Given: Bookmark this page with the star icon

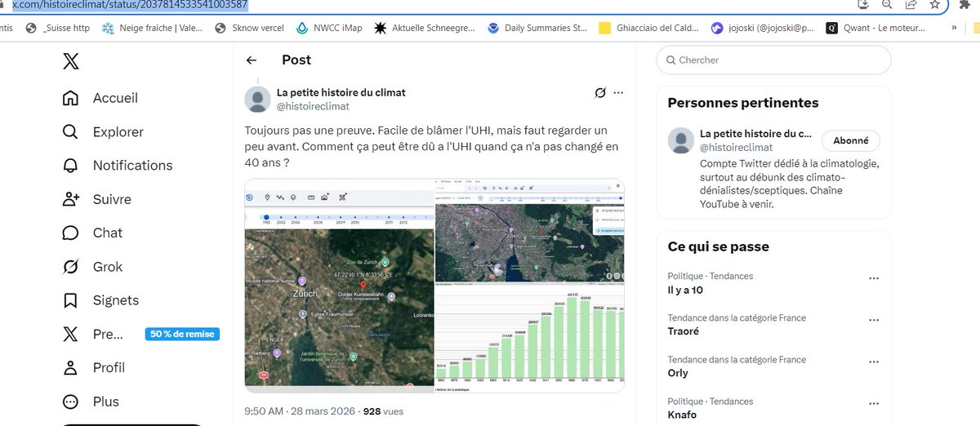Looking at the screenshot, I should click(936, 4).
